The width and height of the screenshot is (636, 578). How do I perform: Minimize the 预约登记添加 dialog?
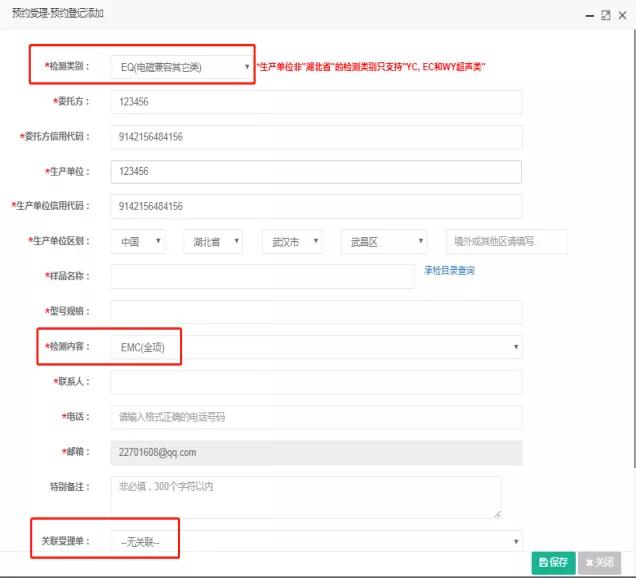point(590,16)
